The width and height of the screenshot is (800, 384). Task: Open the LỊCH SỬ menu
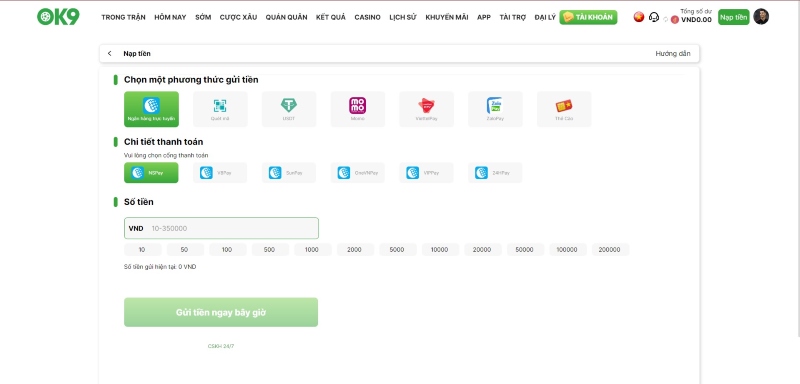pyautogui.click(x=403, y=17)
